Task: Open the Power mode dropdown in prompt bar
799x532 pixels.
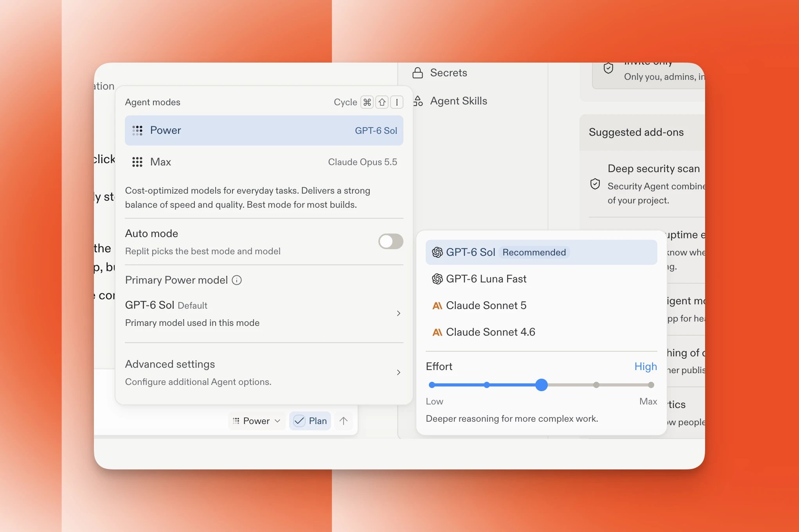Action: (257, 421)
